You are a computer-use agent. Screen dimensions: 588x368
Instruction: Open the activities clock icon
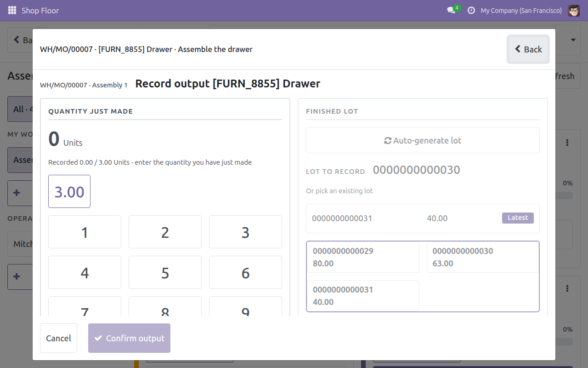(x=471, y=10)
